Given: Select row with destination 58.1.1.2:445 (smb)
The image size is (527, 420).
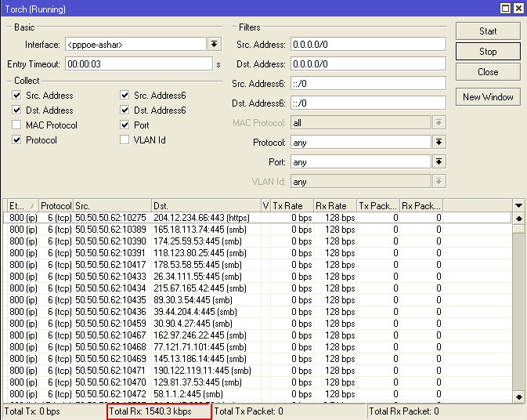Looking at the screenshot, I should (257, 394).
